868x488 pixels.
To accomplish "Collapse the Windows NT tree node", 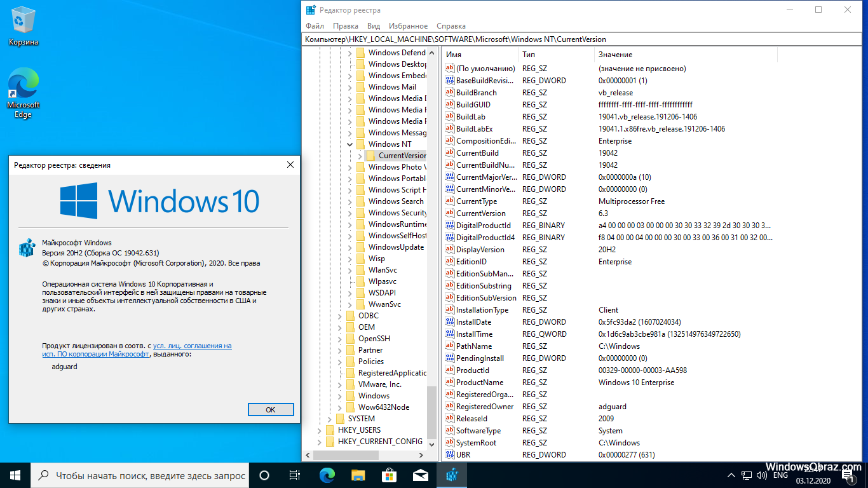I will click(x=349, y=144).
